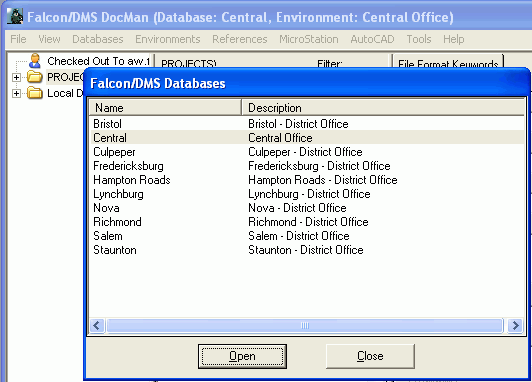Click the Open button

coord(242,356)
